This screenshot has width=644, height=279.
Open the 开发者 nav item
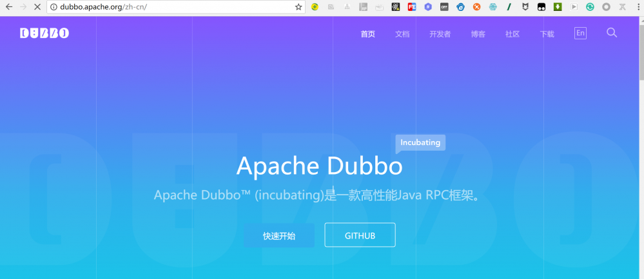pos(440,34)
